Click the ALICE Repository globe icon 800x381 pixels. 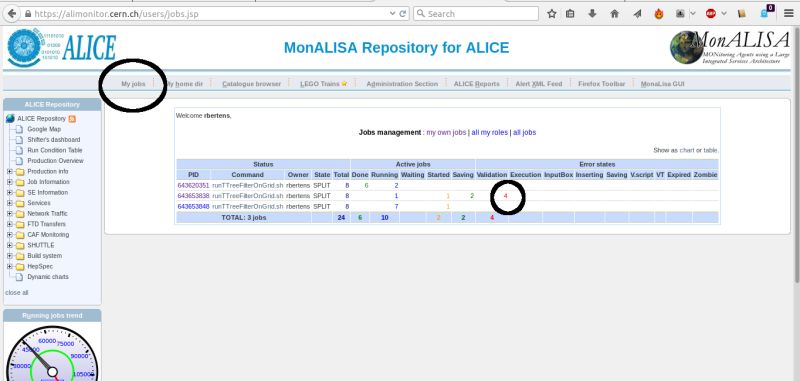pyautogui.click(x=10, y=119)
